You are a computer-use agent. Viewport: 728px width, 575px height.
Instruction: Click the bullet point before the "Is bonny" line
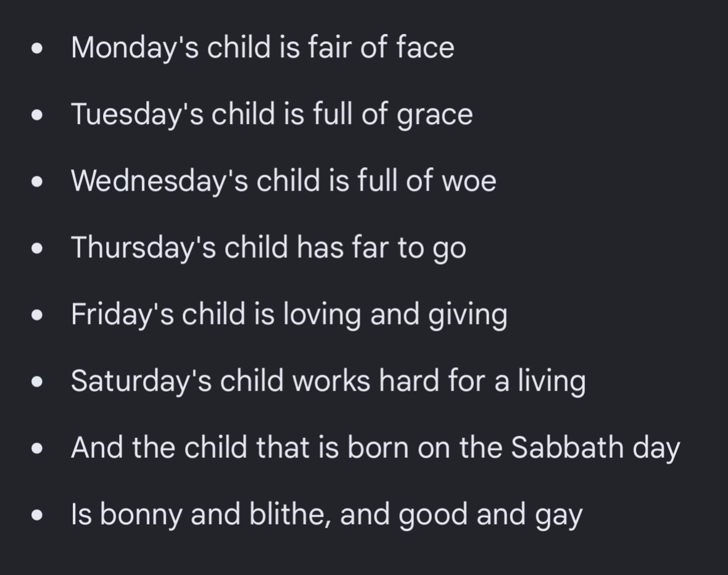[x=37, y=516]
